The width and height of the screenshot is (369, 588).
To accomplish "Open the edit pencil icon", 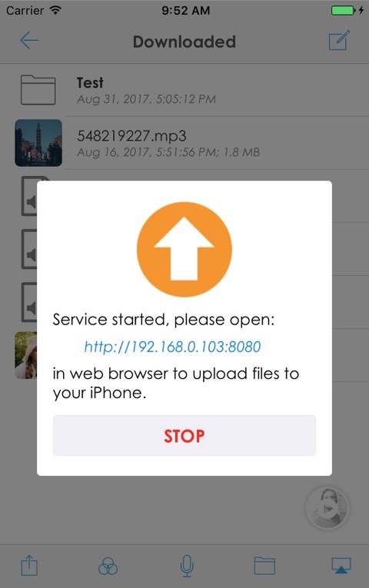I will pyautogui.click(x=339, y=40).
